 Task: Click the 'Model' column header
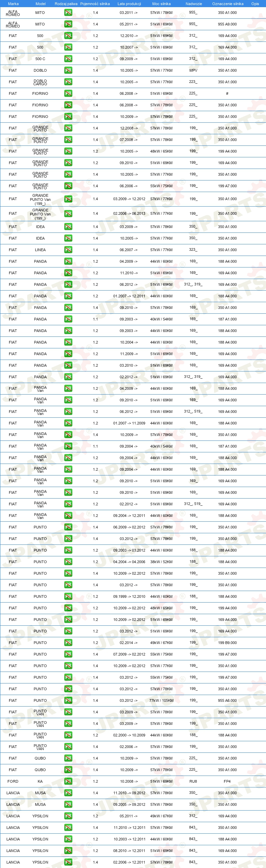(41, 4)
